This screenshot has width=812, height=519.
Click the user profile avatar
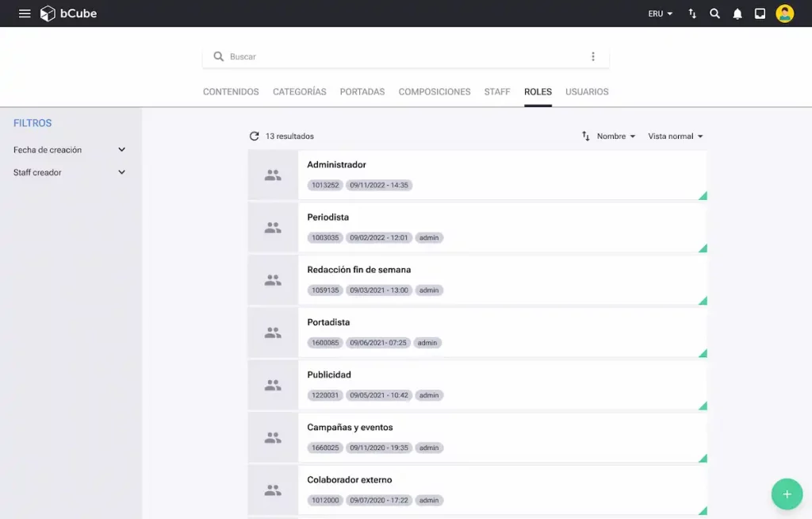[784, 13]
